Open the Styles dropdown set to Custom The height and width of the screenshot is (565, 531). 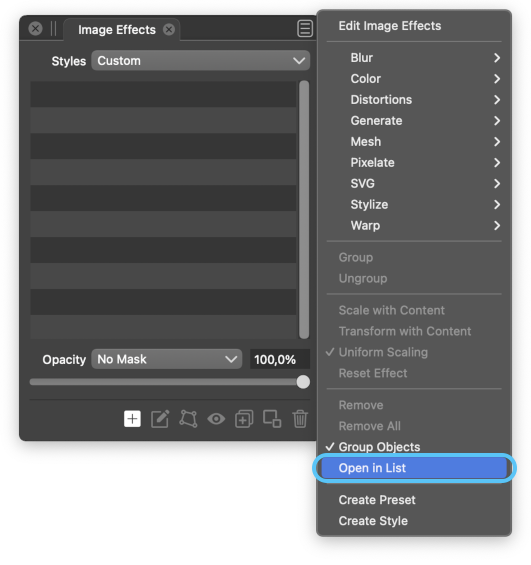coord(201,61)
